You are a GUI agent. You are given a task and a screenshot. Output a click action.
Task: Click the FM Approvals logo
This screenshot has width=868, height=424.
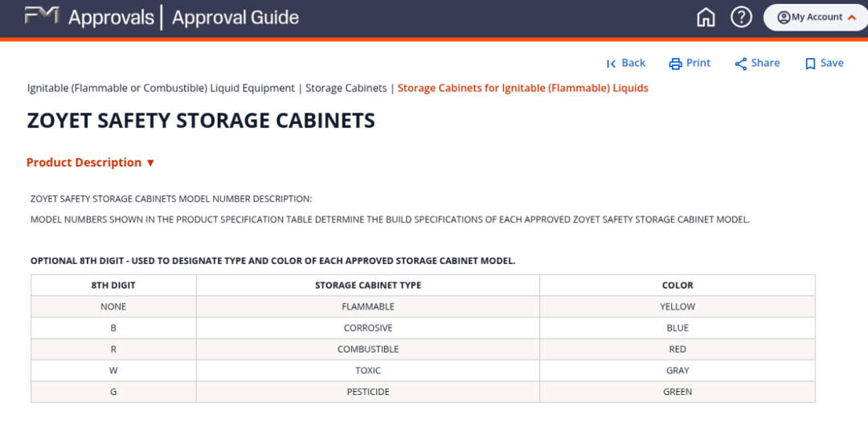(89, 17)
